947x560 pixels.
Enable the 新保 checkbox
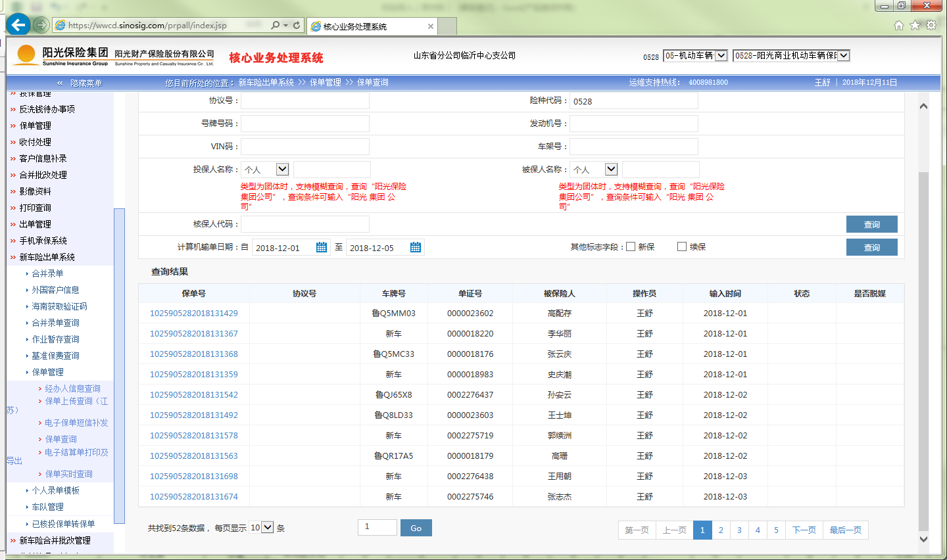(x=631, y=246)
